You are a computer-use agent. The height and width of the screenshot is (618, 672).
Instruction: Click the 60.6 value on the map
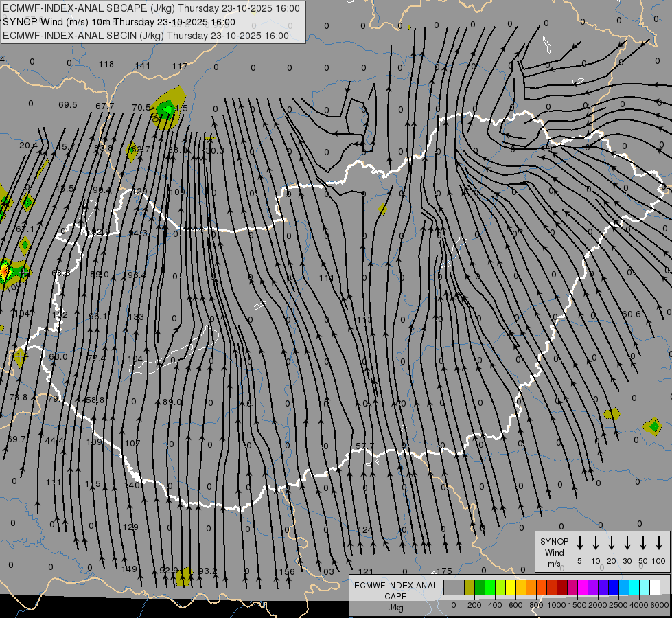632,314
